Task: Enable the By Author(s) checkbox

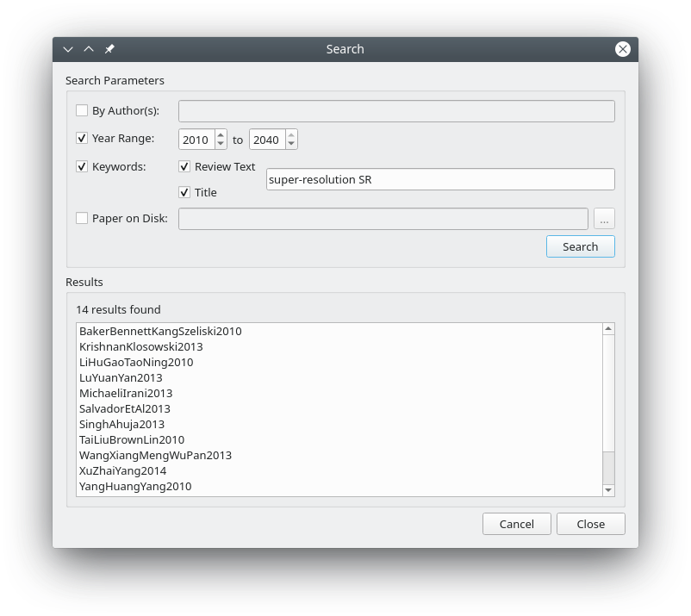Action: coord(82,110)
